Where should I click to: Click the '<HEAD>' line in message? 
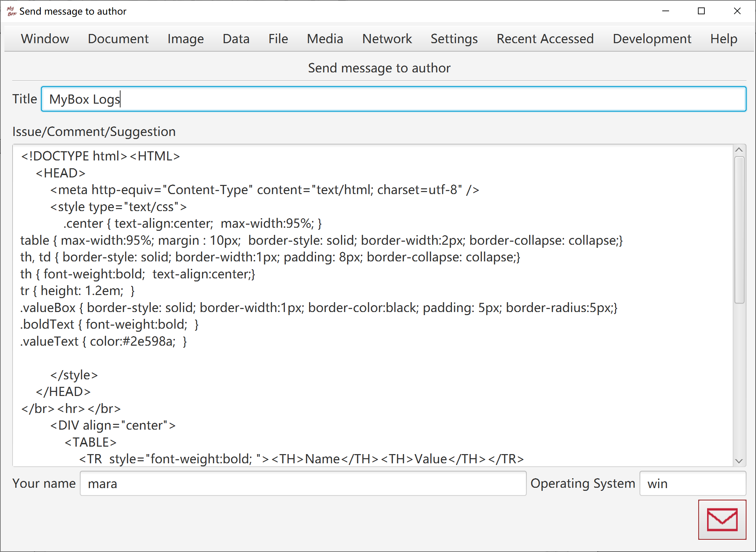click(60, 173)
